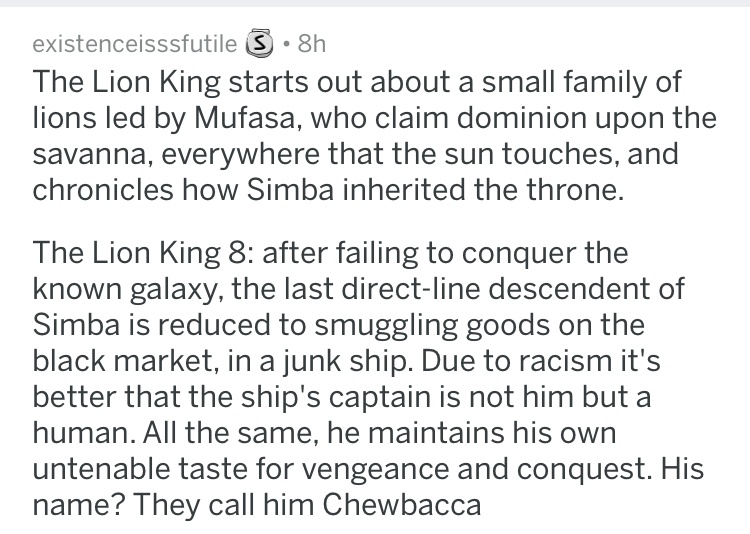
Task: Click the first paragraph about Mufasa
Action: 375,135
